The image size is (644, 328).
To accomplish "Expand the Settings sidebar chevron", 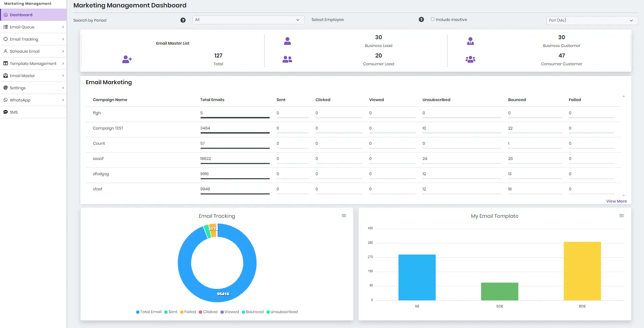I will [x=63, y=88].
